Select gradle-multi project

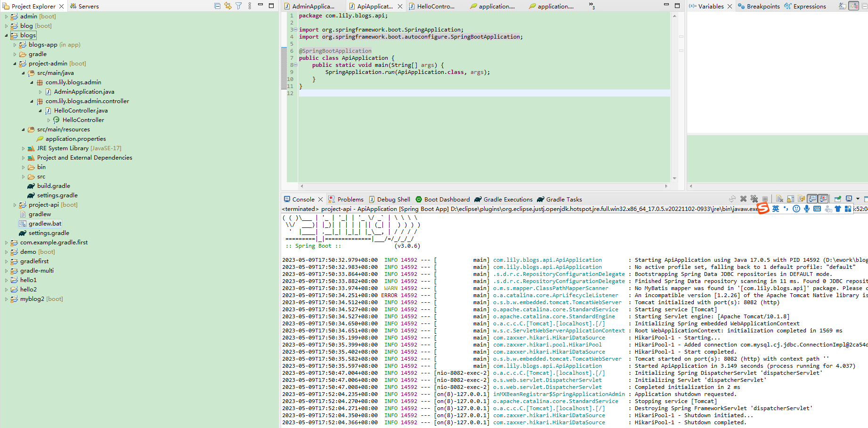coord(37,271)
